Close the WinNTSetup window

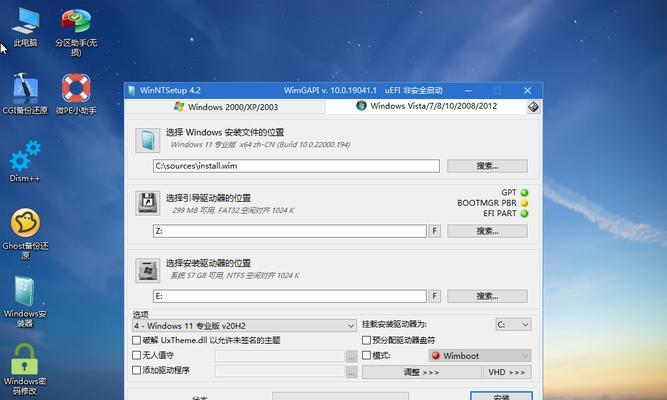point(527,91)
